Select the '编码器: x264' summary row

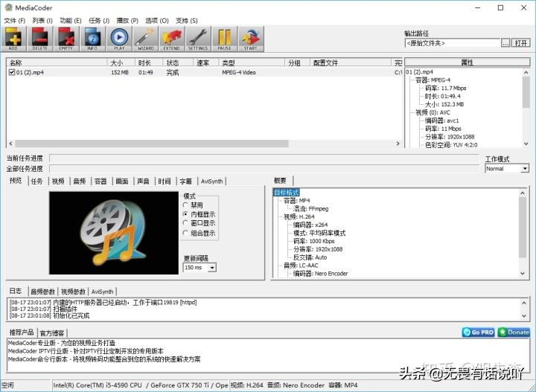point(310,225)
